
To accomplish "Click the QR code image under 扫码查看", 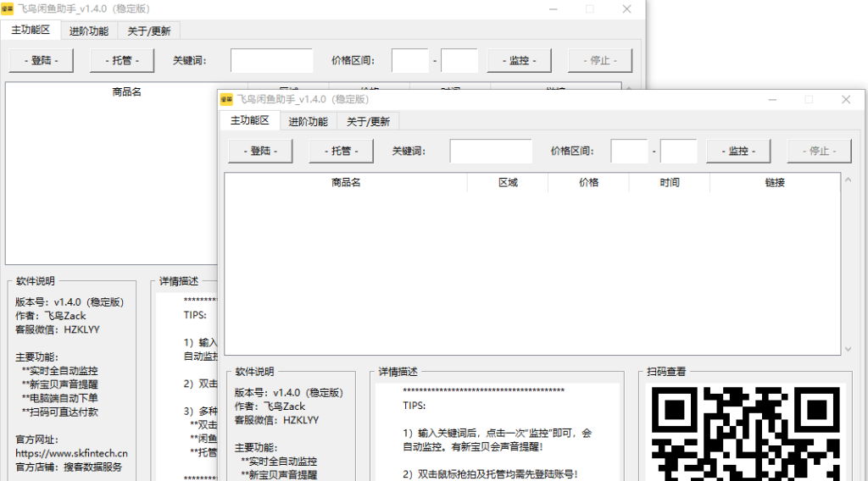I will [x=744, y=432].
